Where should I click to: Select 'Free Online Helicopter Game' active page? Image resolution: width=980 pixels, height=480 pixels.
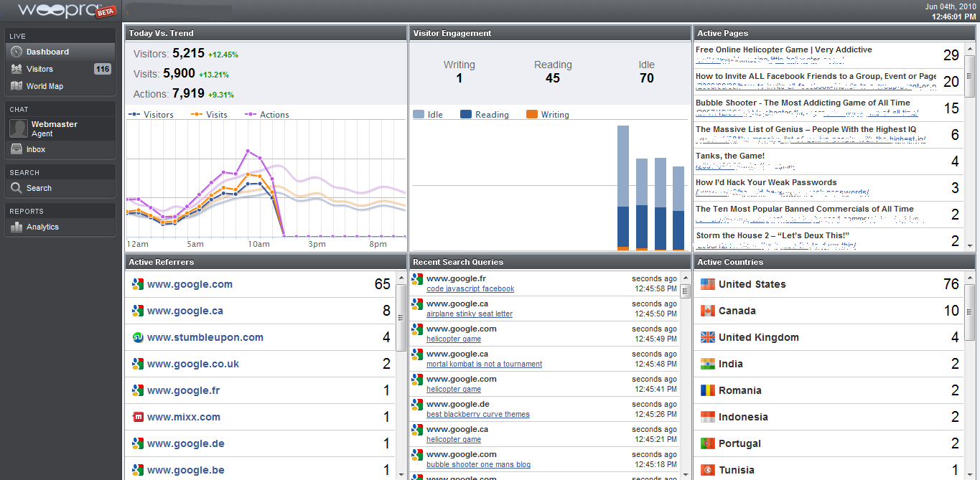click(x=828, y=55)
